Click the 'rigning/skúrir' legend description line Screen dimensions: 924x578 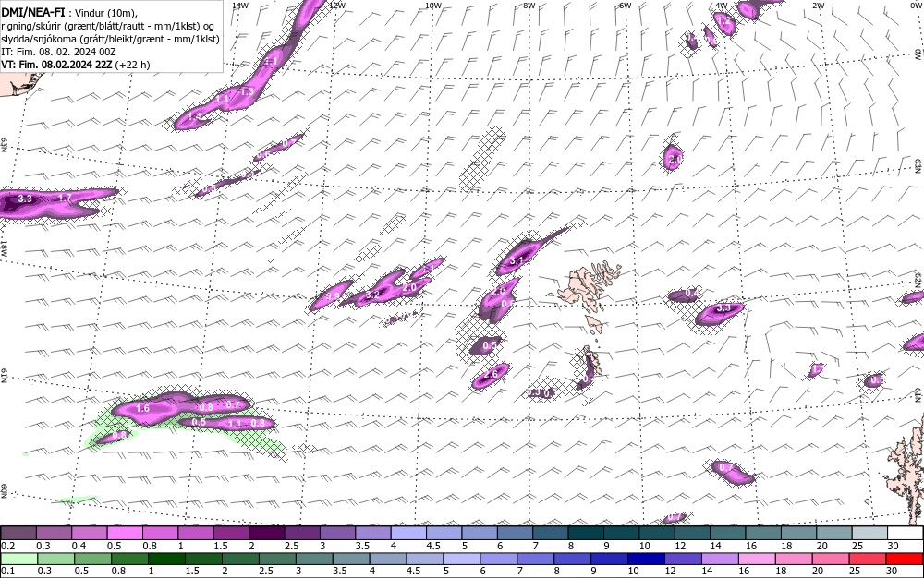point(107,26)
